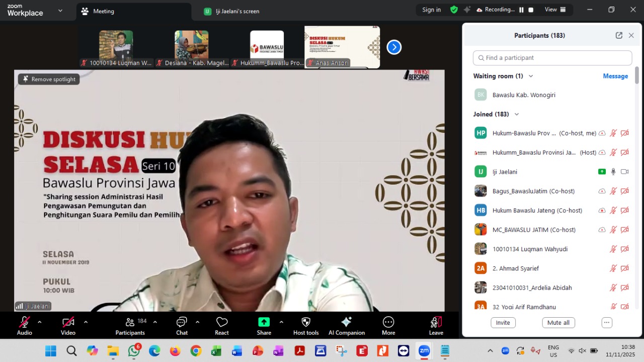Click the Mute all button
This screenshot has width=644, height=362.
click(558, 322)
